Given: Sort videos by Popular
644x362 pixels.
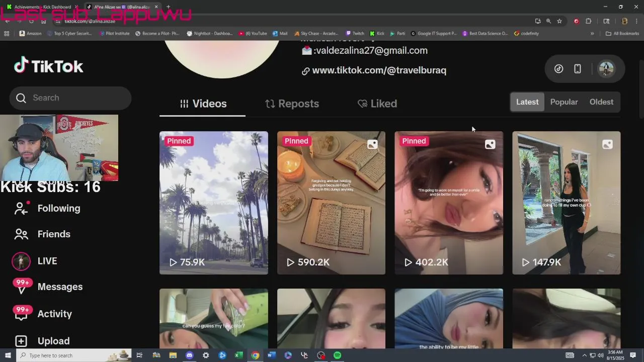Looking at the screenshot, I should pyautogui.click(x=563, y=102).
